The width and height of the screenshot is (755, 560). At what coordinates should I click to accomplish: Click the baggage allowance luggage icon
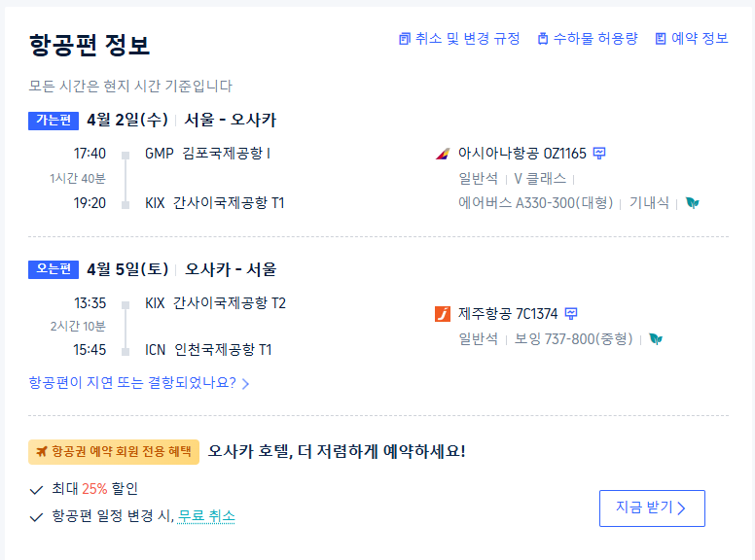(x=543, y=39)
